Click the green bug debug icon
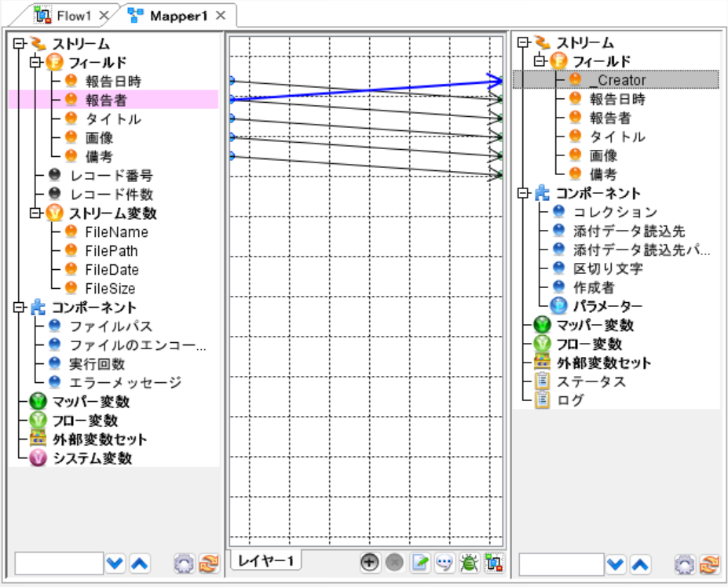 [470, 561]
